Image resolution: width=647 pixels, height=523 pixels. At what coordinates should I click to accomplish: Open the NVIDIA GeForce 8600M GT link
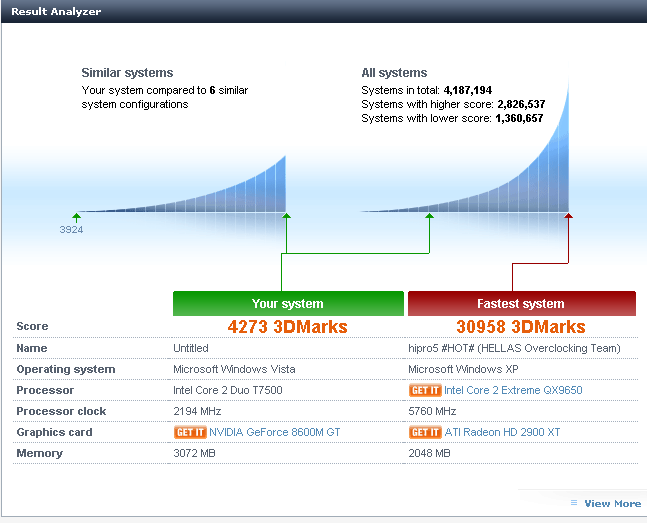pos(275,432)
